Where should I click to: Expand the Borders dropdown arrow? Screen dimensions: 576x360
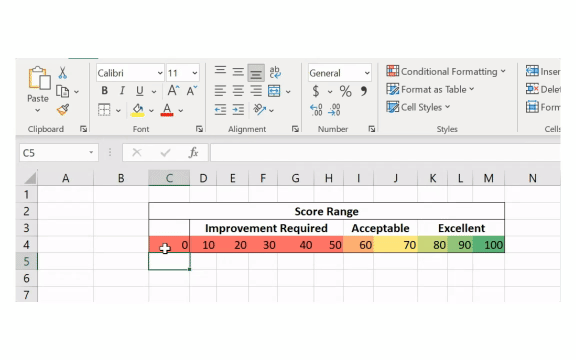[118, 111]
